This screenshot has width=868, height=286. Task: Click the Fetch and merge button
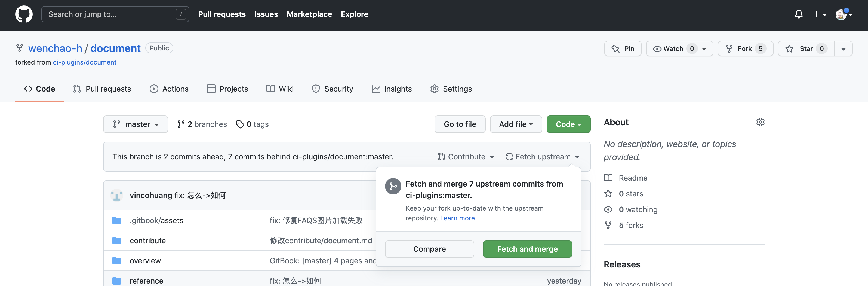(527, 249)
